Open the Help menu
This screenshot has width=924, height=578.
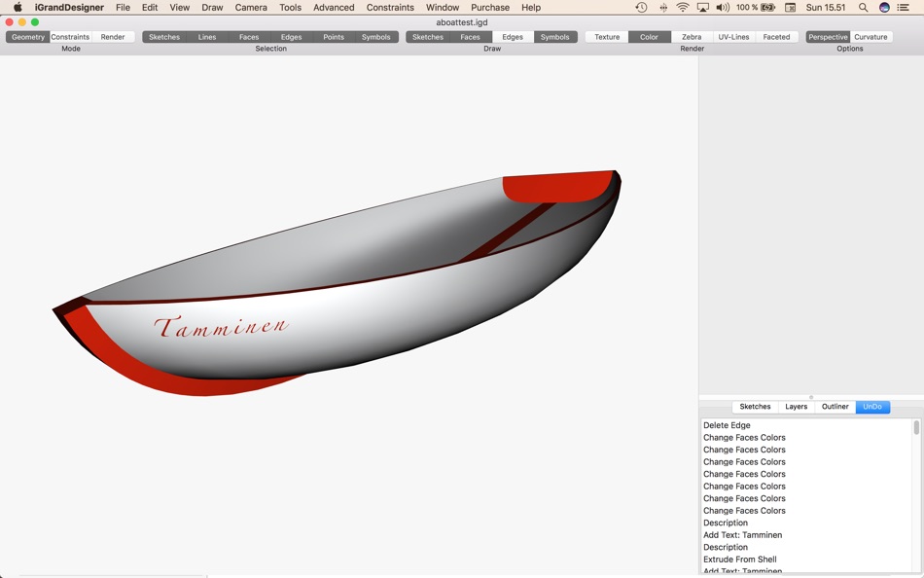(531, 7)
